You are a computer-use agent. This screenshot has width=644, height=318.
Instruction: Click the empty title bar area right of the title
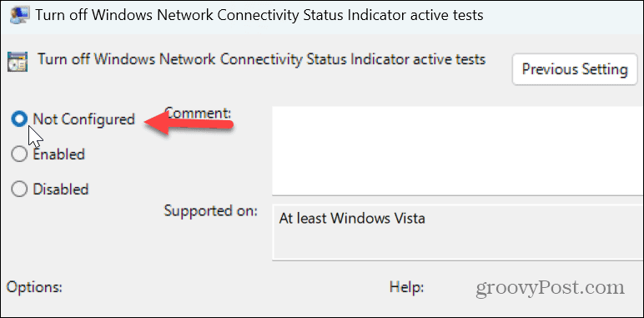[x=564, y=16]
